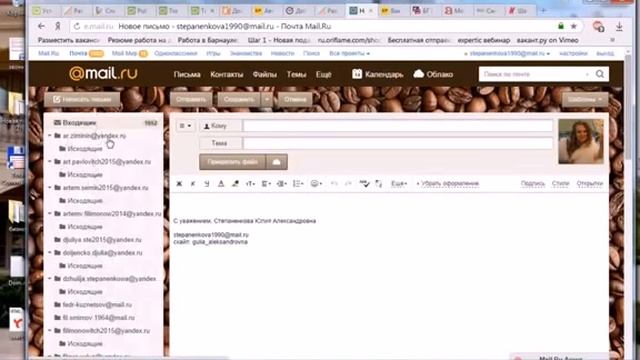Click the profile photo thumbnail

click(x=581, y=142)
